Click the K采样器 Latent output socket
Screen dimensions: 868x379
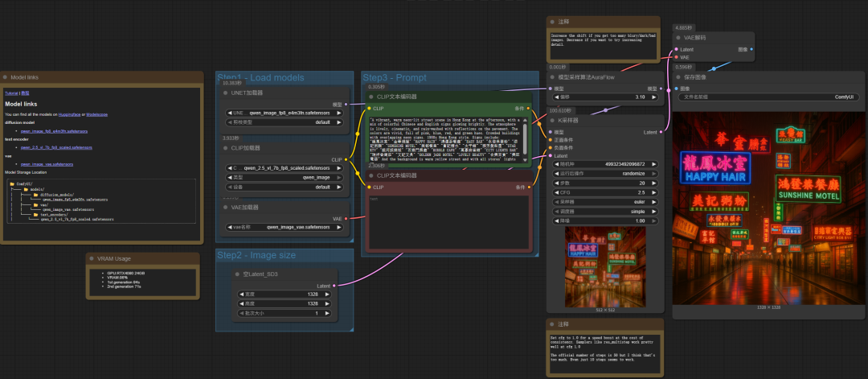click(661, 133)
